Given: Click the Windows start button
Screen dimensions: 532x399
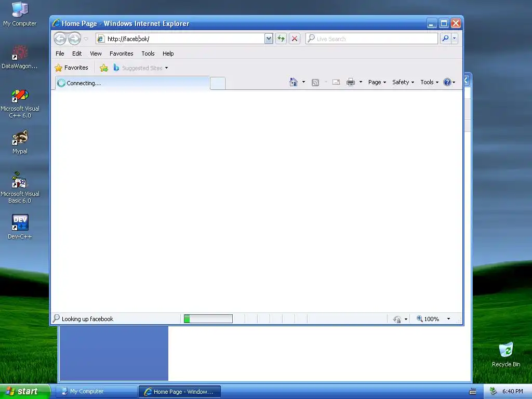Looking at the screenshot, I should click(x=25, y=391).
